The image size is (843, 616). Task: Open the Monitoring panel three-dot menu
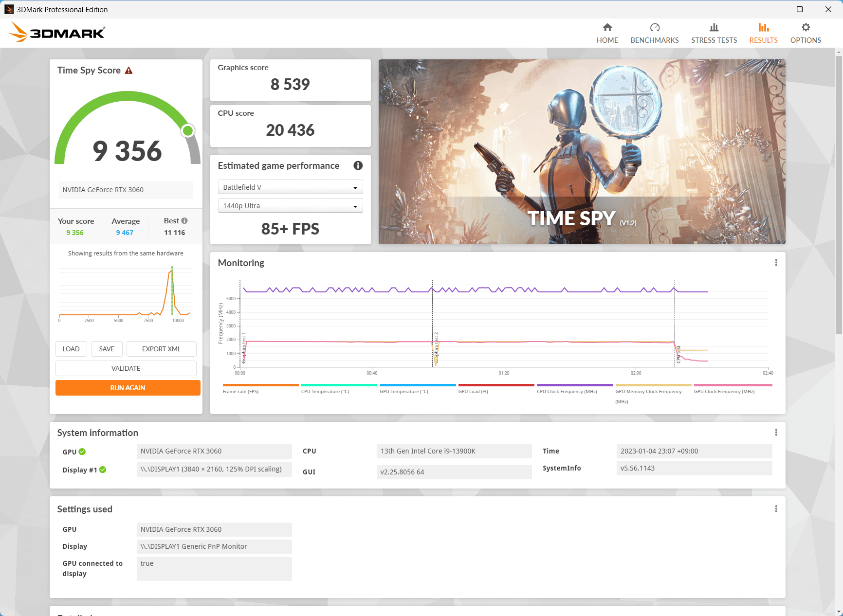pos(776,263)
